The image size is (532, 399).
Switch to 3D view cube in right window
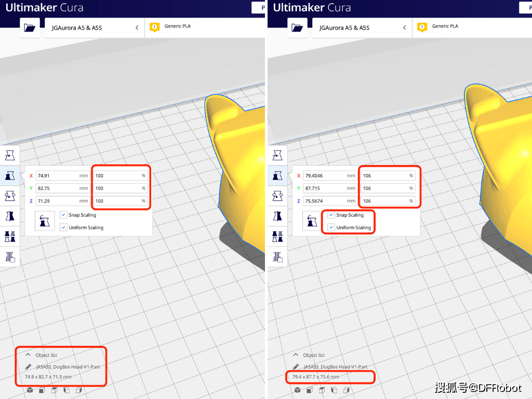(298, 390)
